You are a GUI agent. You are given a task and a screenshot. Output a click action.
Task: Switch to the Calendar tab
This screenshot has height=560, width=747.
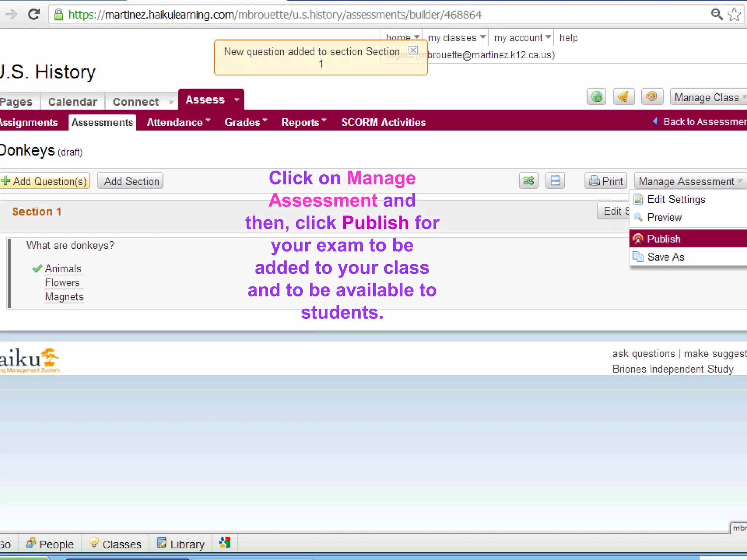(x=73, y=102)
